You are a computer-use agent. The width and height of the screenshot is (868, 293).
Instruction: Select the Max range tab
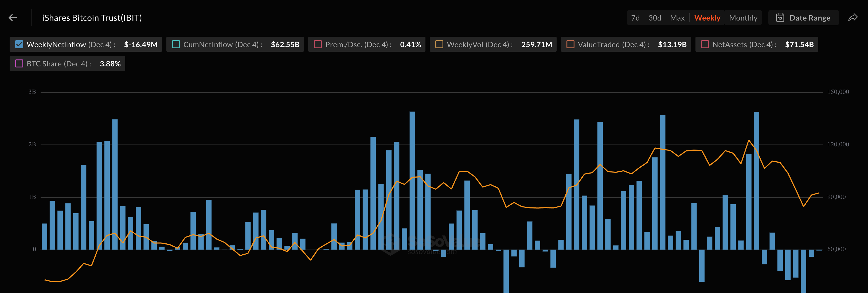(677, 18)
